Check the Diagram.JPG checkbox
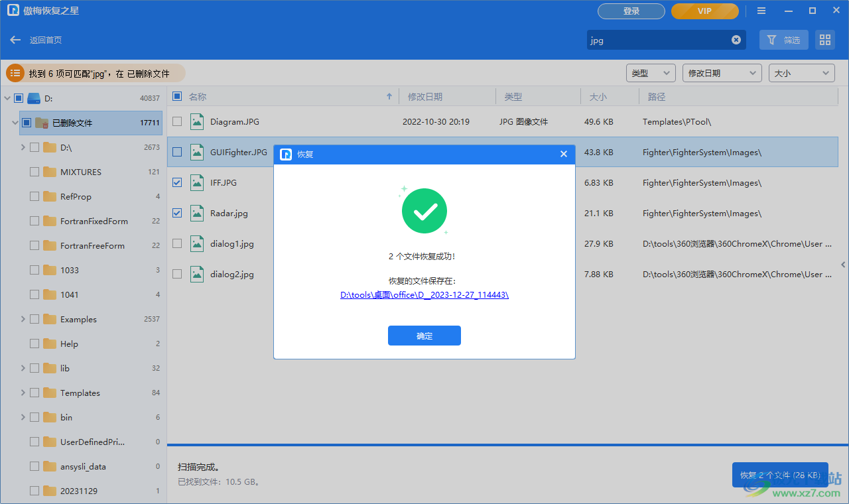This screenshot has width=849, height=504. tap(177, 121)
